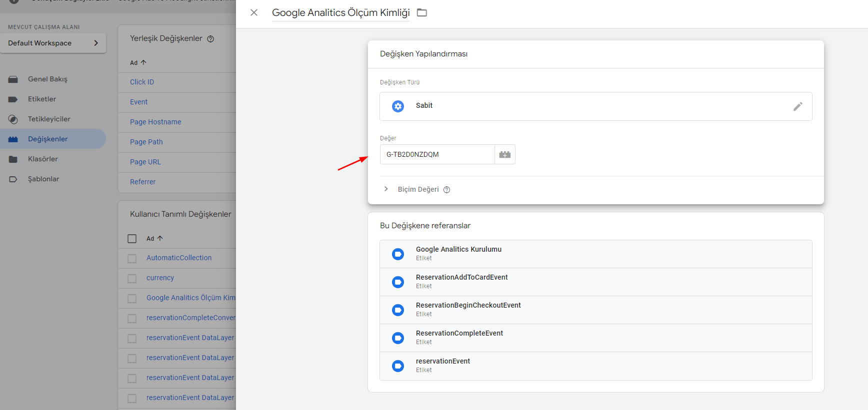Open the ReservationCompleteEvent tag reference
The image size is (868, 410).
(x=596, y=338)
